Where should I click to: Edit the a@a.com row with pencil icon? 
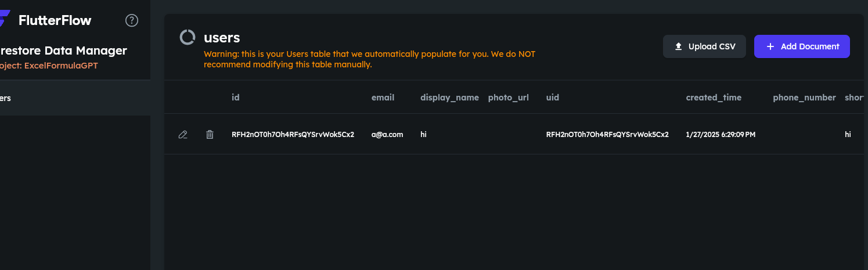[183, 135]
